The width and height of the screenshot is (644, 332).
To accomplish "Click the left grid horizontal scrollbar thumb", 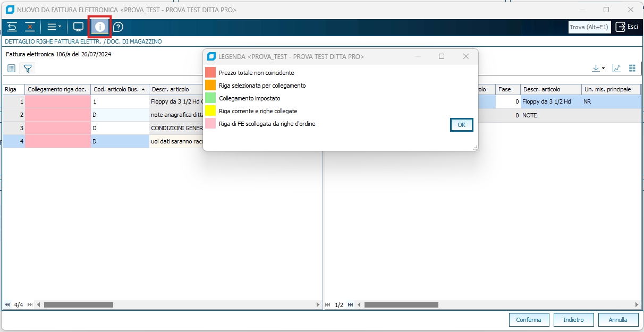I will (x=79, y=305).
